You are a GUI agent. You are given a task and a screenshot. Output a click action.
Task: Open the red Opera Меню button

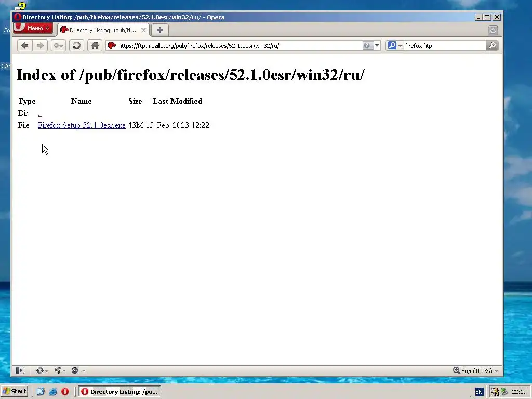click(x=33, y=28)
